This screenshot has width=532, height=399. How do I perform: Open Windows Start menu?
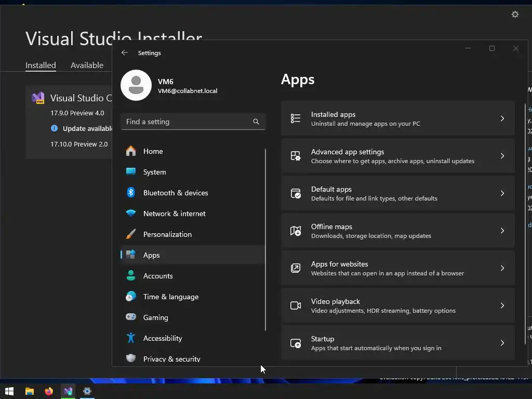[9, 391]
